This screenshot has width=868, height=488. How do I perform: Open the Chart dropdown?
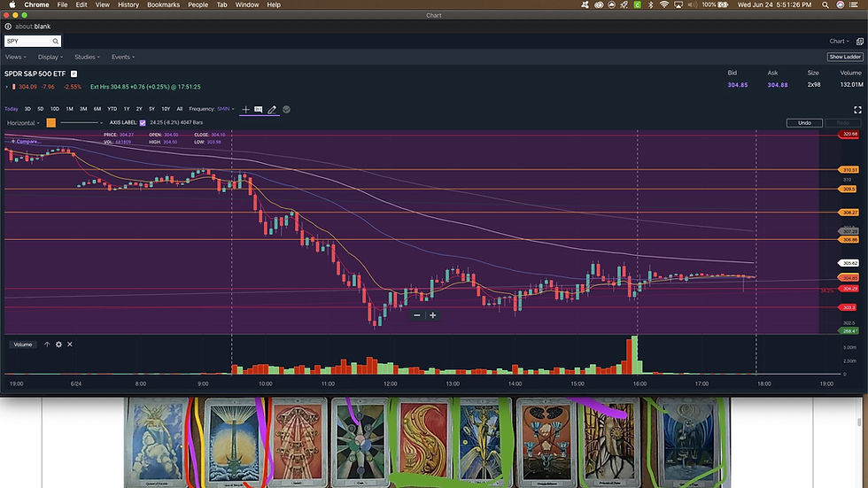tap(839, 42)
